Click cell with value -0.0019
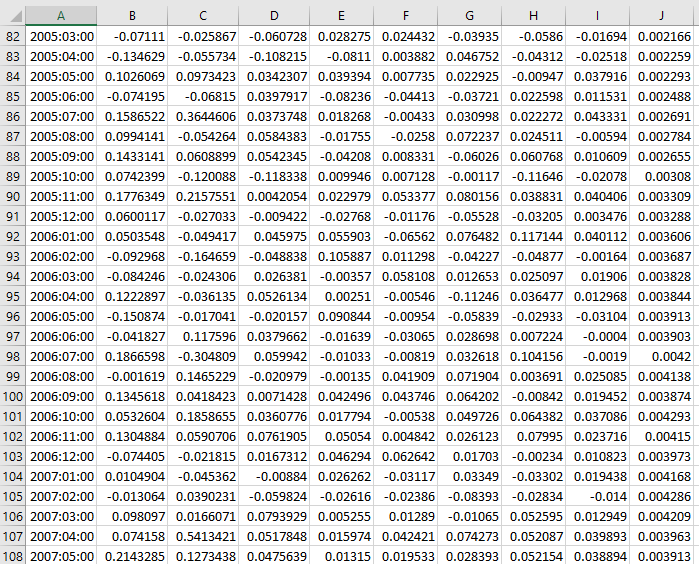 pyautogui.click(x=597, y=357)
